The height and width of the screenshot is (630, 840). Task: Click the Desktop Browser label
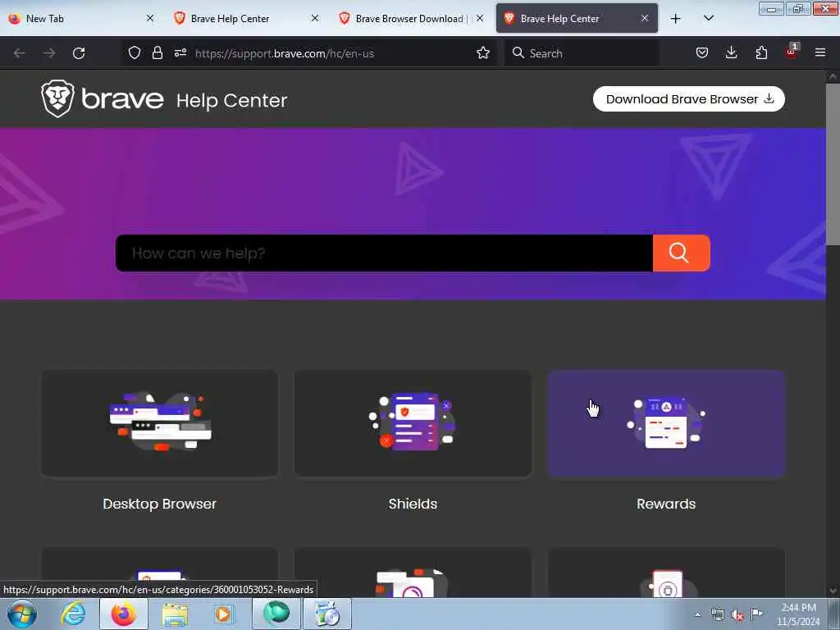pyautogui.click(x=160, y=504)
